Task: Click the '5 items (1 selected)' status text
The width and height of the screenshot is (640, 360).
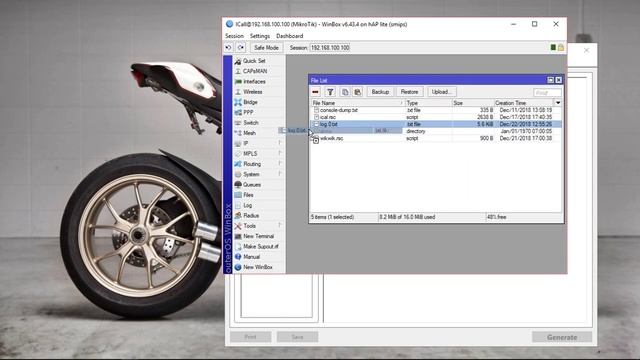Action: pyautogui.click(x=332, y=217)
